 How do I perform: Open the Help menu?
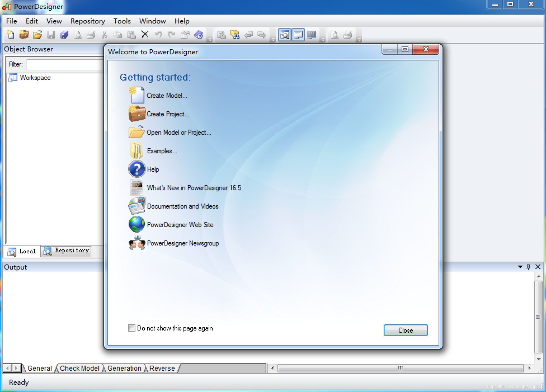pyautogui.click(x=182, y=21)
